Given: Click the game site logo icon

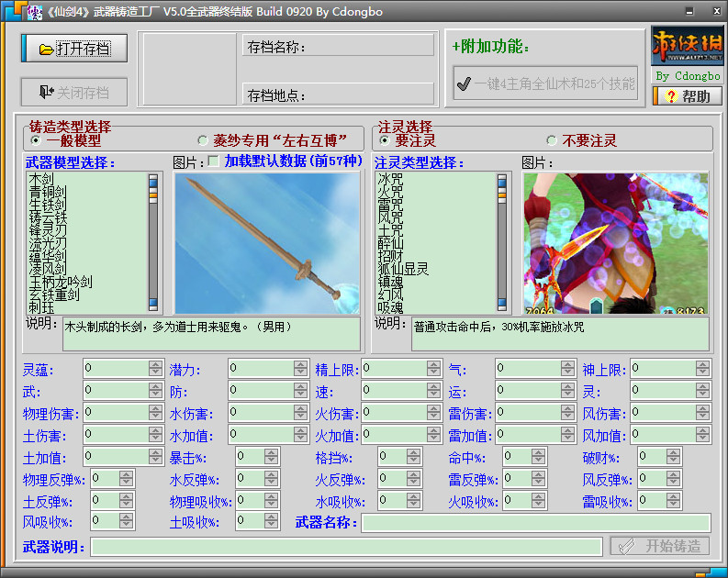Looking at the screenshot, I should coord(687,45).
